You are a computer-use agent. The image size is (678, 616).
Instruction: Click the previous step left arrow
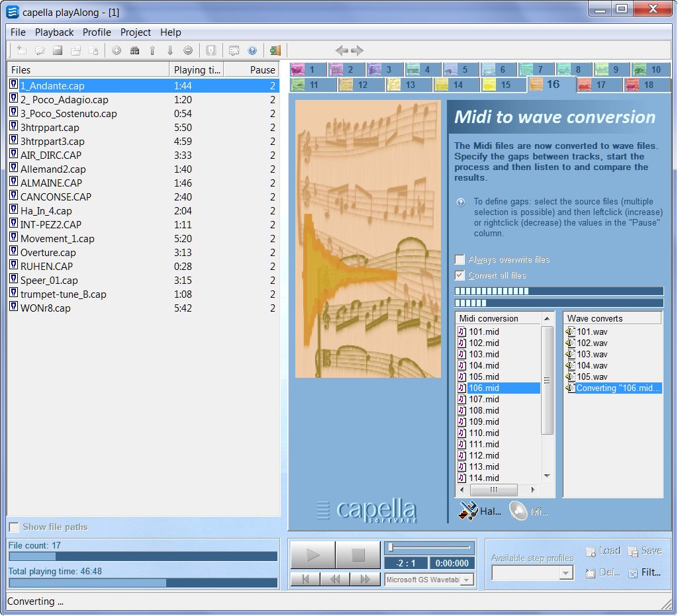[x=342, y=50]
